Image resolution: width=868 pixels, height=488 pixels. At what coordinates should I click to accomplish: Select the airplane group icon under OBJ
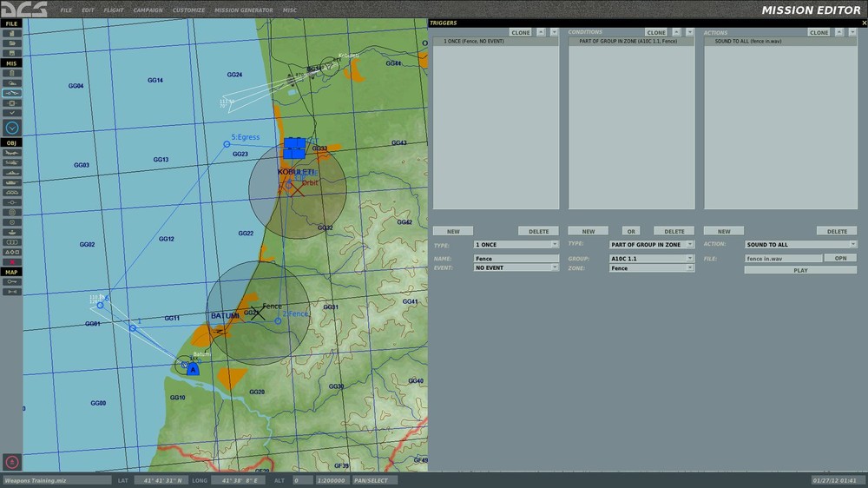click(x=12, y=152)
